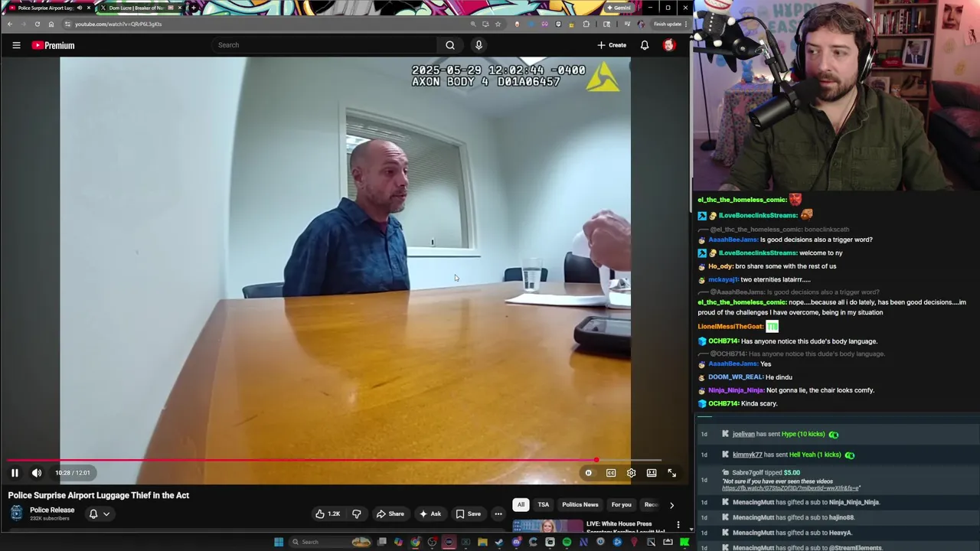Open the browser extensions puzzle icon

(586, 24)
